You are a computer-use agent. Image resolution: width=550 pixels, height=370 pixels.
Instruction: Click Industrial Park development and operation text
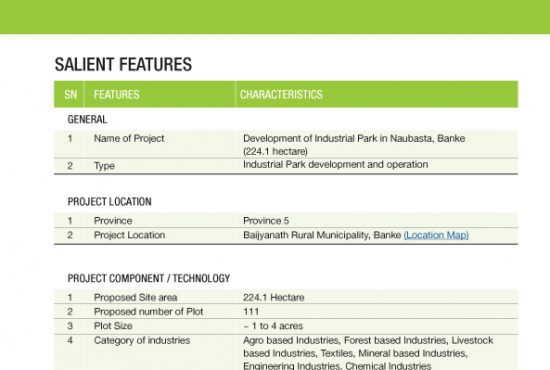point(335,164)
